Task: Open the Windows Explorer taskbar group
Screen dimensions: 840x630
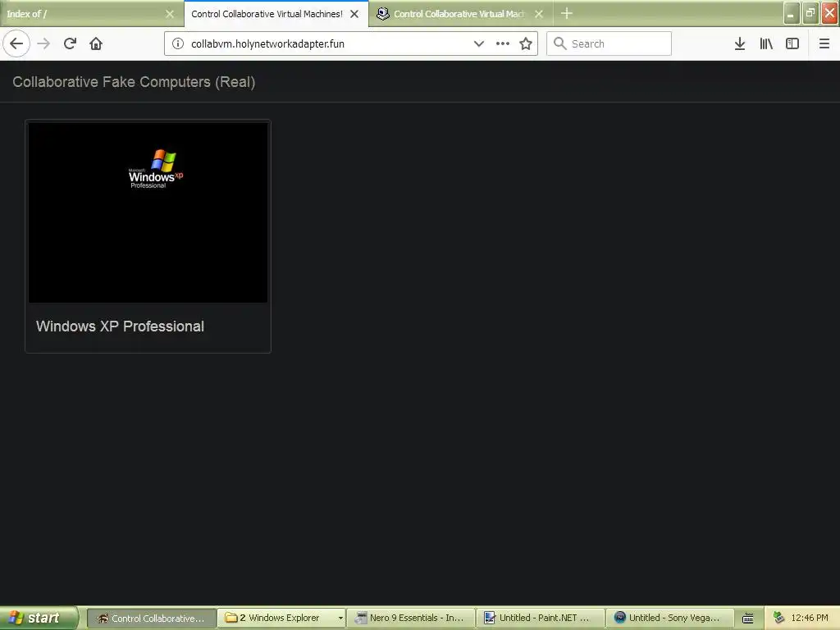Action: point(282,618)
